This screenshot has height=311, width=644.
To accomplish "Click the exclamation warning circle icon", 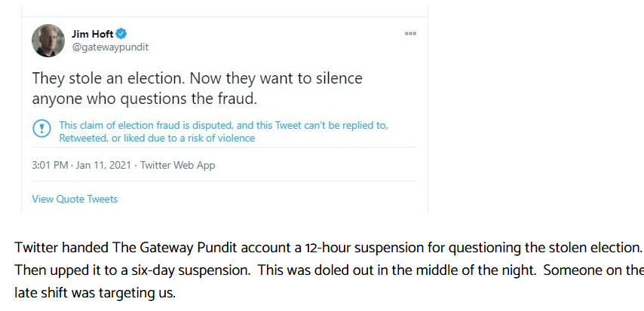I will tap(41, 127).
